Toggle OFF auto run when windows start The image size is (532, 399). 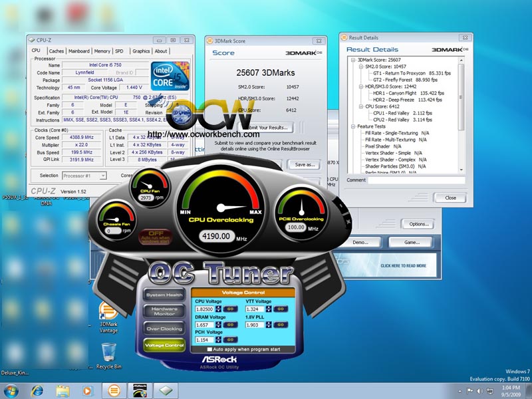[156, 237]
